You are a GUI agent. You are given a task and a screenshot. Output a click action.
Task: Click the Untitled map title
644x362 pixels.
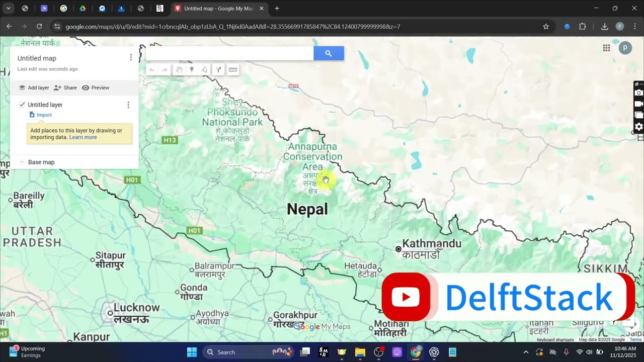[x=37, y=58]
